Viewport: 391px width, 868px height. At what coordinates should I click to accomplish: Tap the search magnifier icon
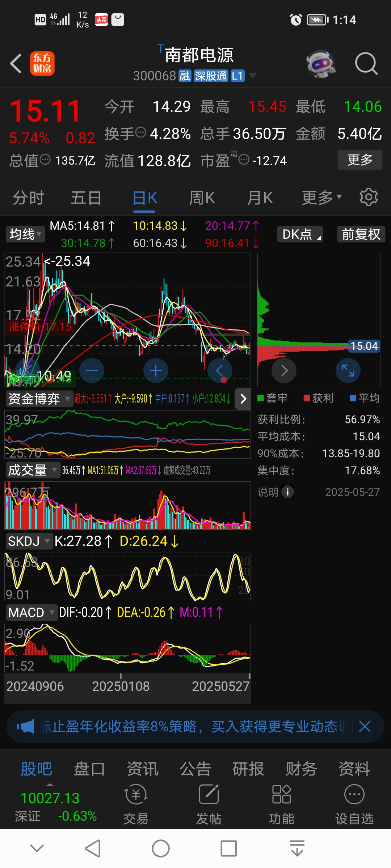tap(366, 64)
